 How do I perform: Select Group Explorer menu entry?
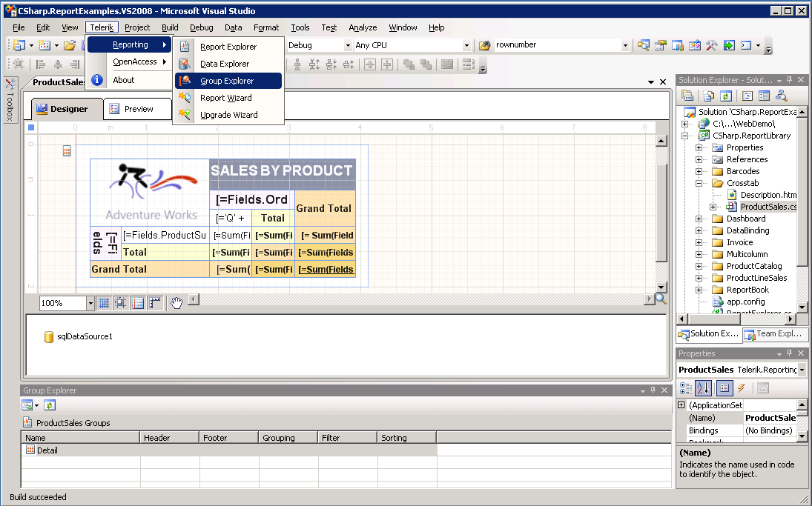[x=228, y=81]
